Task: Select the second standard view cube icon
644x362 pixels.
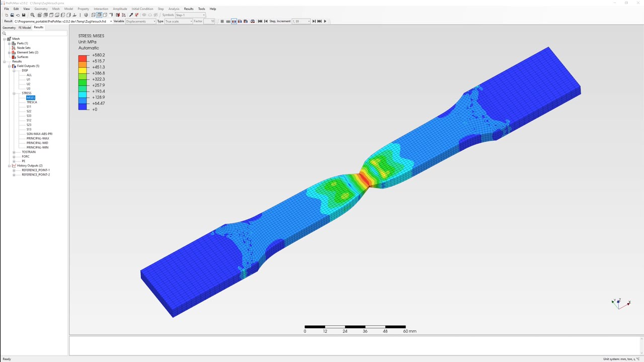Action: pyautogui.click(x=45, y=15)
